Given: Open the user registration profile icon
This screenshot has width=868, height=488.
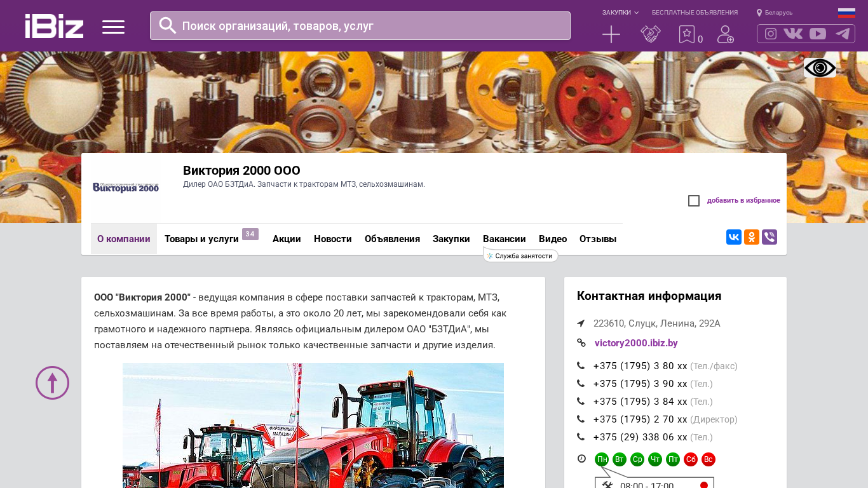Looking at the screenshot, I should [726, 34].
